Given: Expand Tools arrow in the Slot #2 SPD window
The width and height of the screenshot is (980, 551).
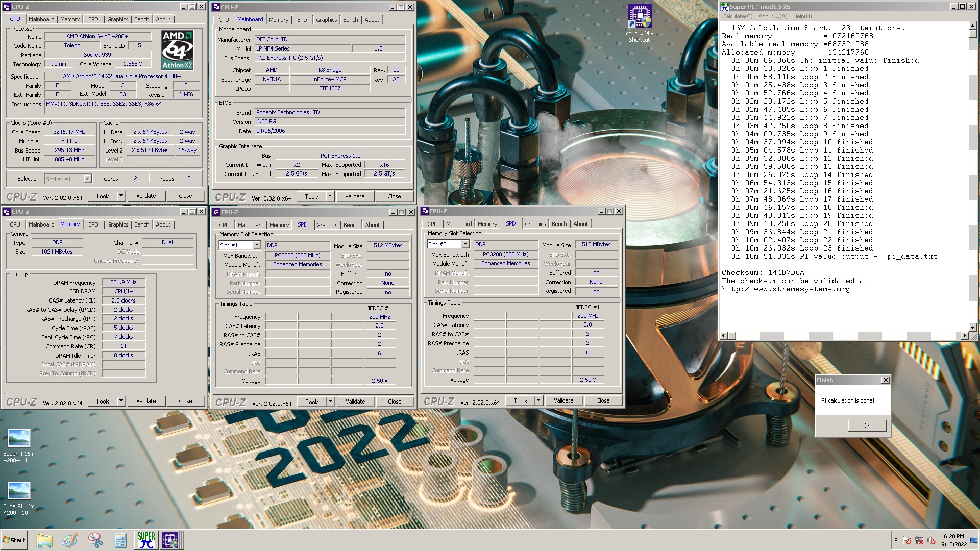Looking at the screenshot, I should 538,400.
